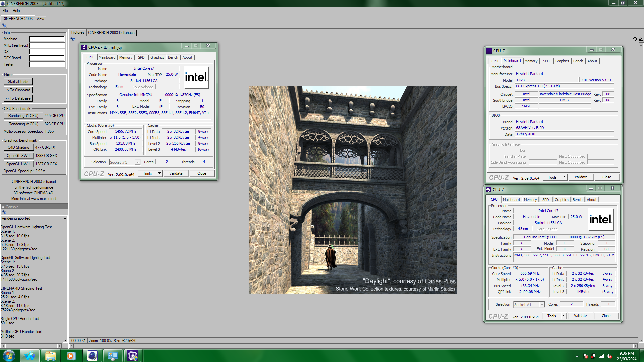Screen dimensions: 644x362
Task: Open Tools dropdown arrow in upper-right CPU-Z
Action: 564,177
